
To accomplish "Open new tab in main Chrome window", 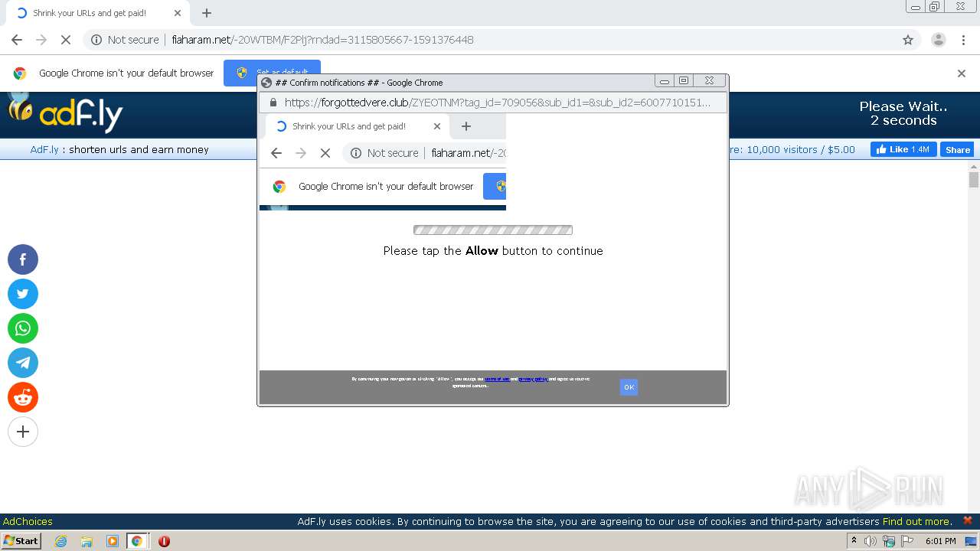I will coord(207,13).
